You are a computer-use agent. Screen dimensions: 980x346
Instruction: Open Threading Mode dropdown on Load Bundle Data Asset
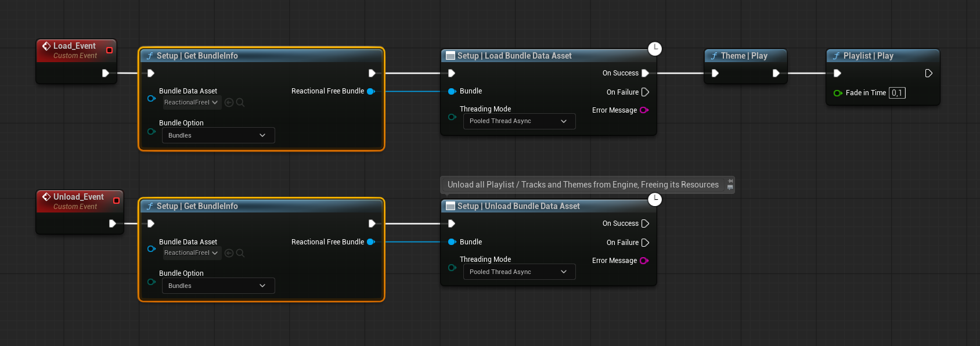518,121
